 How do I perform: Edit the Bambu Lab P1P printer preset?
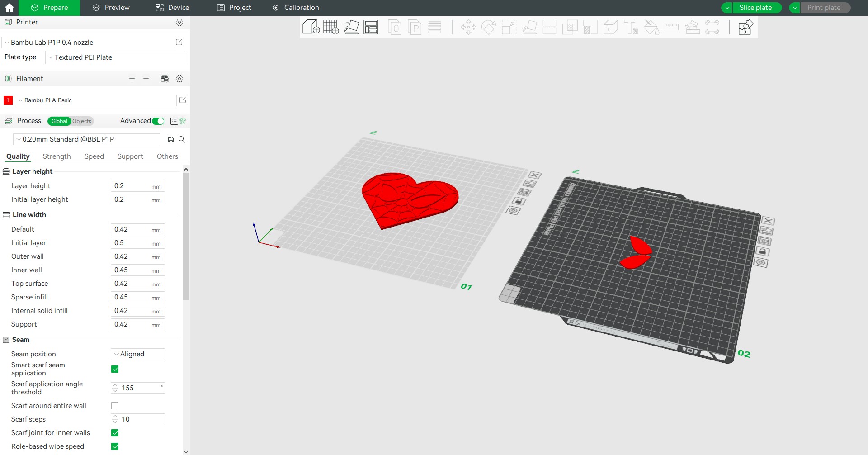coord(179,42)
